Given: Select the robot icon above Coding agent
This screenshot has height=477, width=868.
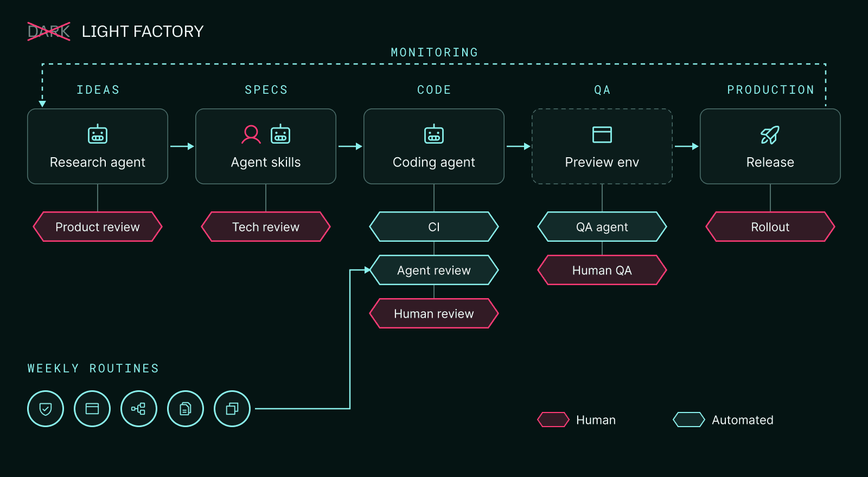Looking at the screenshot, I should point(434,134).
